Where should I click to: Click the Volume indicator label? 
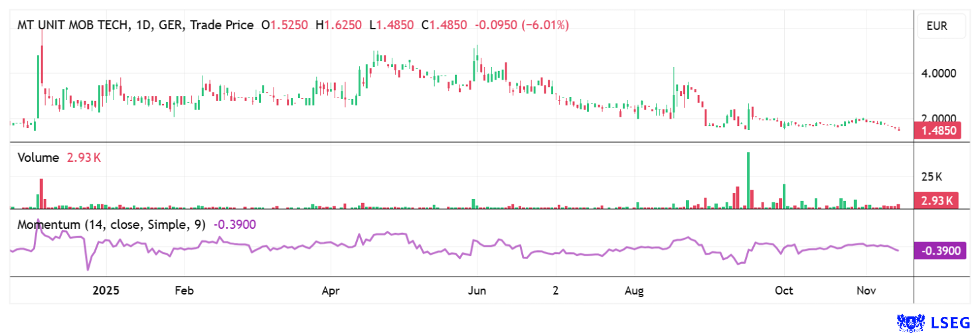[39, 158]
